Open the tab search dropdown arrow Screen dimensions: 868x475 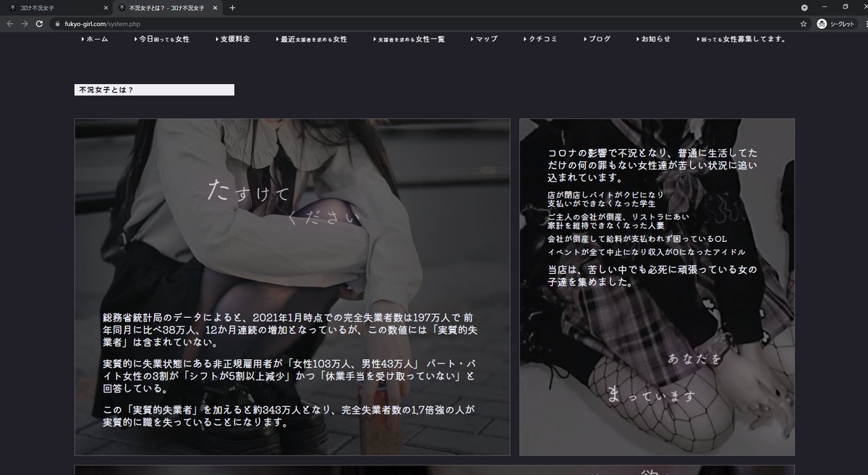pos(804,7)
